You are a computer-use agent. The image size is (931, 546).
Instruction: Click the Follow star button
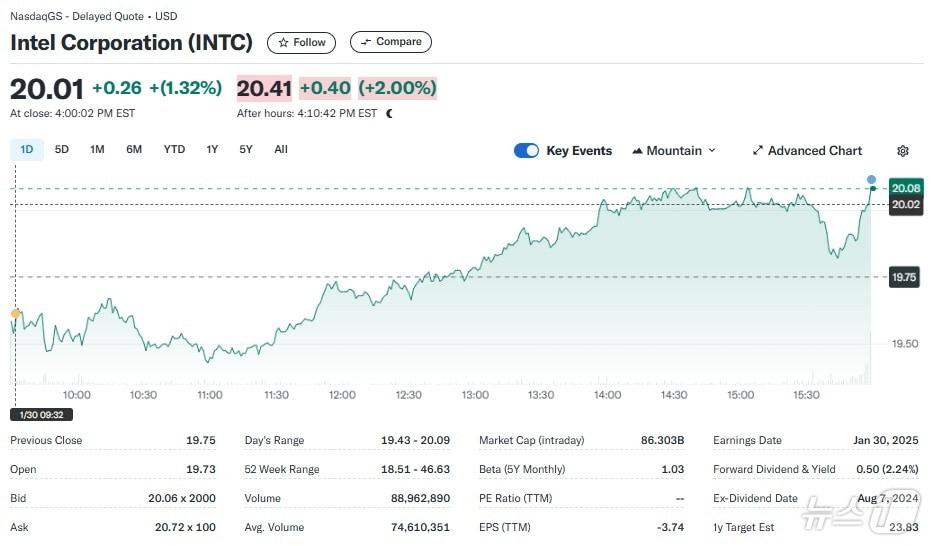[301, 42]
